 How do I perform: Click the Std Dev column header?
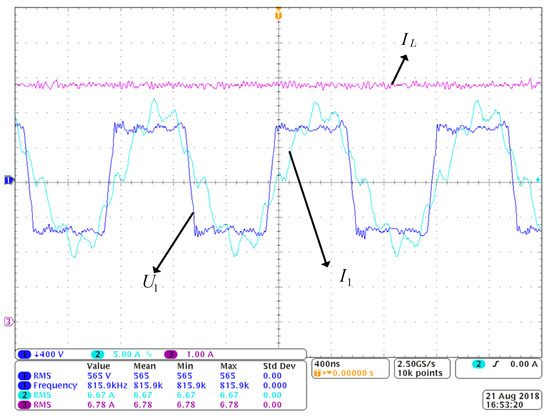click(279, 366)
